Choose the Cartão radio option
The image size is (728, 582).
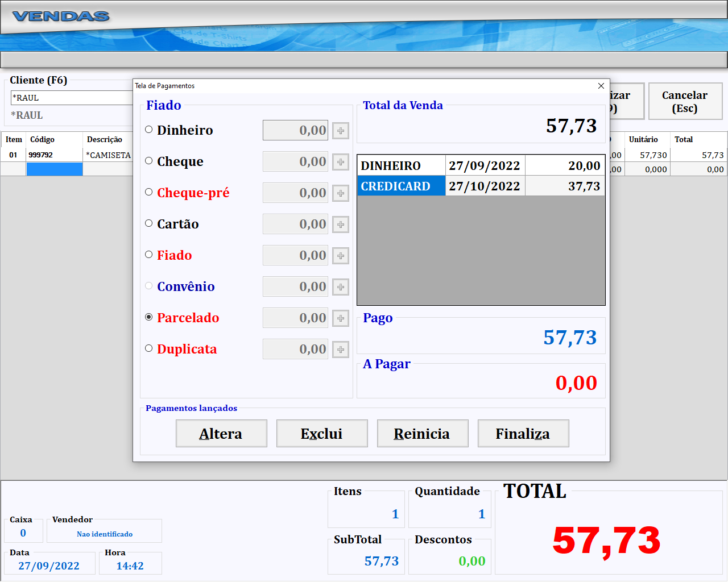[149, 223]
